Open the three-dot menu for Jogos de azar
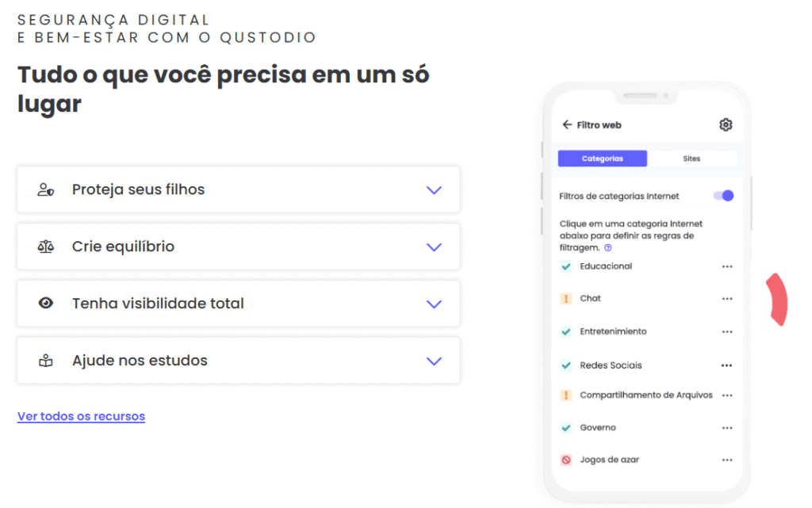 pyautogui.click(x=727, y=460)
